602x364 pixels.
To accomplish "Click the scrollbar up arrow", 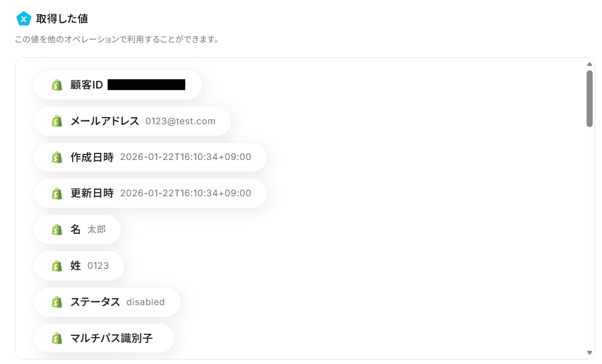I will coord(589,64).
